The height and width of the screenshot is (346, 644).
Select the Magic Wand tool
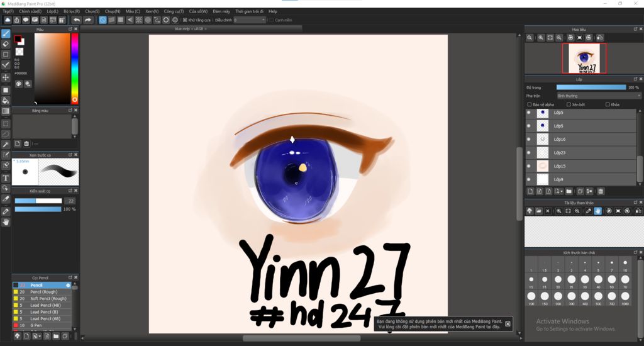click(6, 145)
